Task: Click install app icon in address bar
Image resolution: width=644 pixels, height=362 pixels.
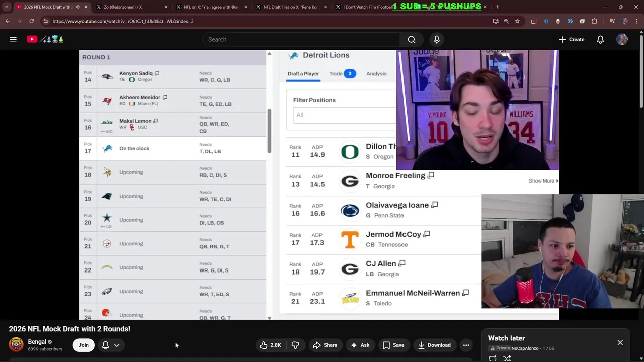Action: tap(496, 21)
